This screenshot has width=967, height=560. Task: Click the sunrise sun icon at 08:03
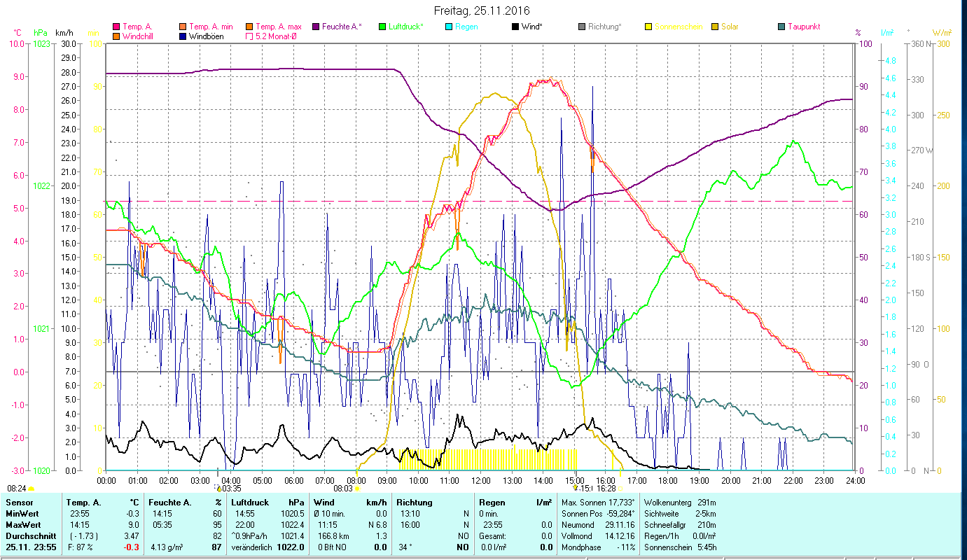(x=358, y=489)
